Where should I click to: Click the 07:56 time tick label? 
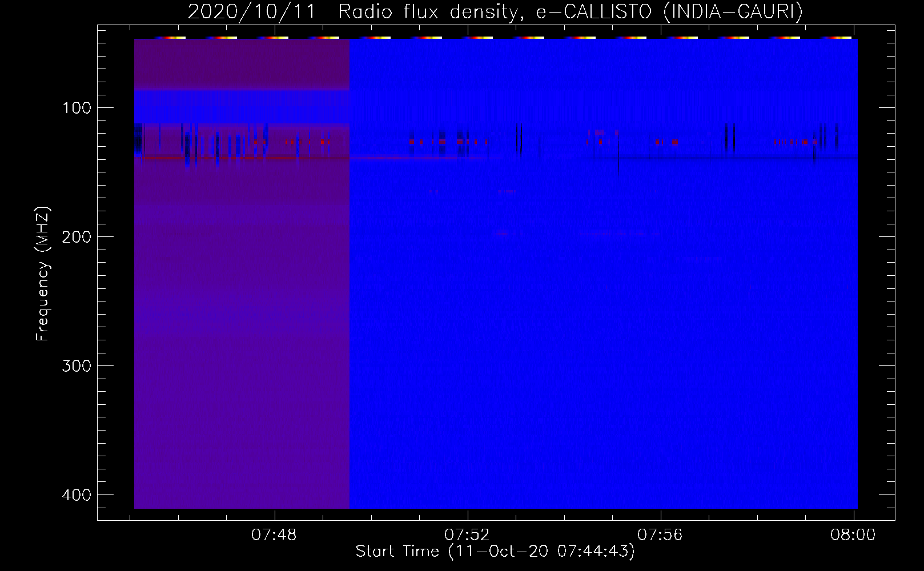tap(661, 535)
